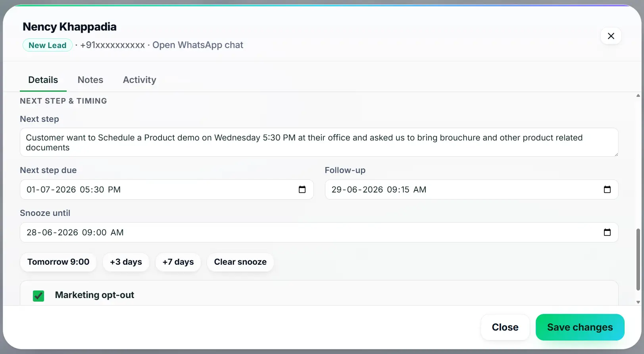Switch to the Details tab
The width and height of the screenshot is (644, 354).
point(43,80)
